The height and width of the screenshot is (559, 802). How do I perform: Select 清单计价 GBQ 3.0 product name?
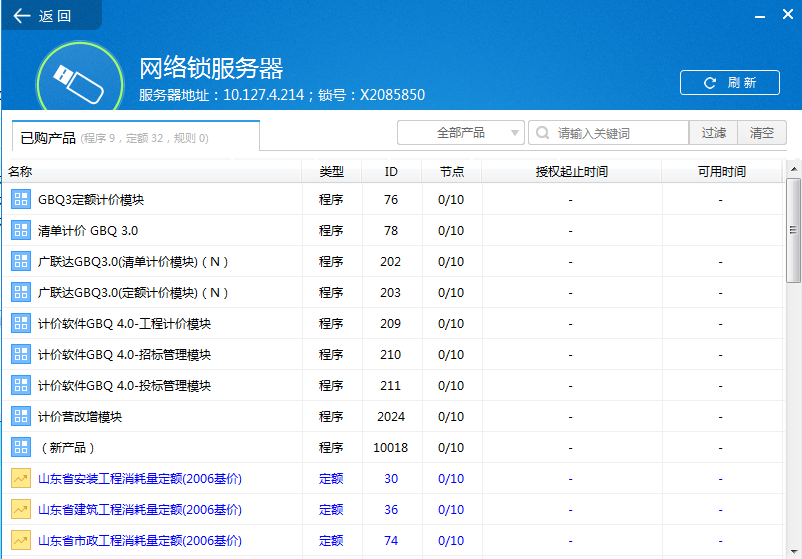pos(88,231)
